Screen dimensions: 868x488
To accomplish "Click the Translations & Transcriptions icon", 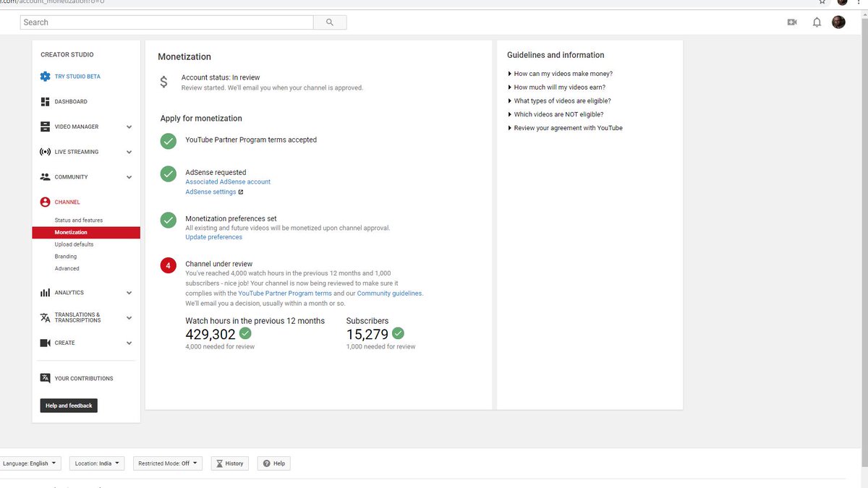I will click(x=45, y=318).
